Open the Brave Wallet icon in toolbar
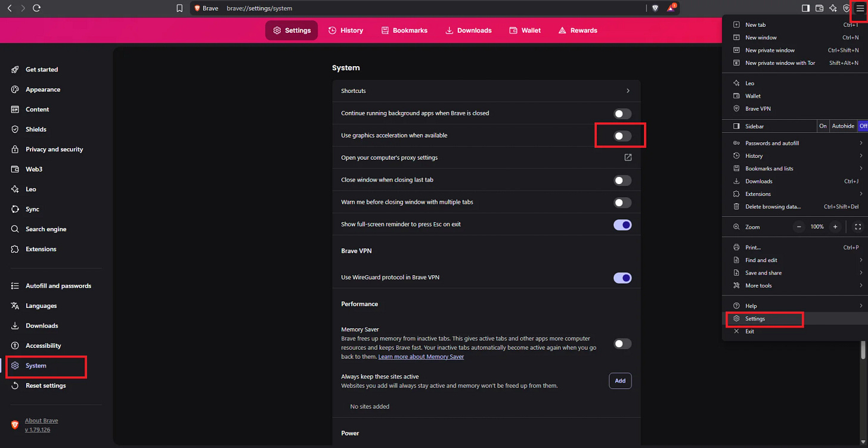Viewport: 868px width, 448px height. point(820,8)
